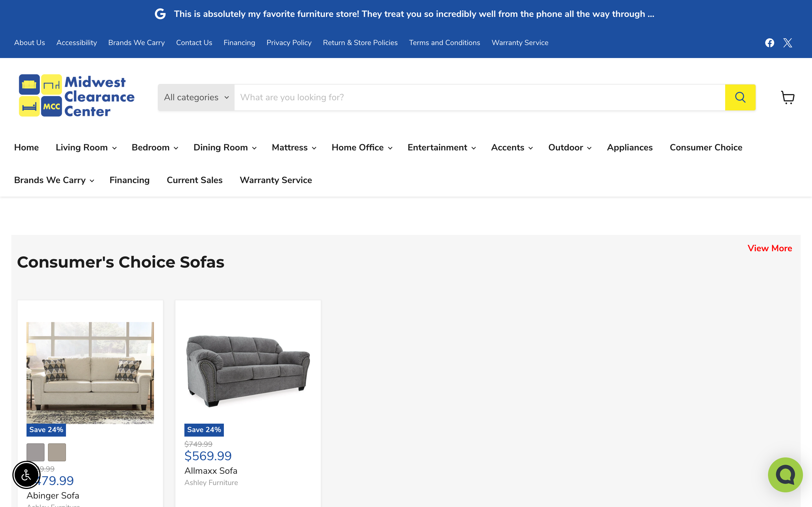Open the shopping cart icon
The height and width of the screenshot is (507, 812).
[787, 97]
